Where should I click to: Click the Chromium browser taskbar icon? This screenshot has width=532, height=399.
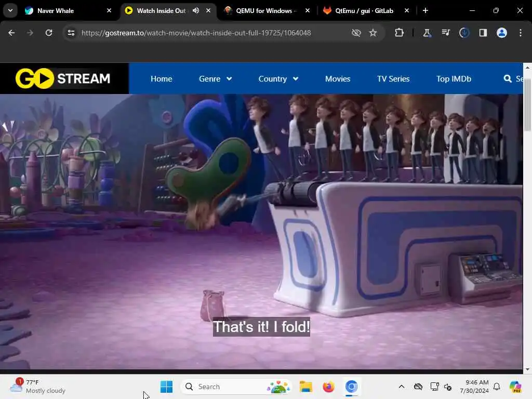(x=352, y=387)
